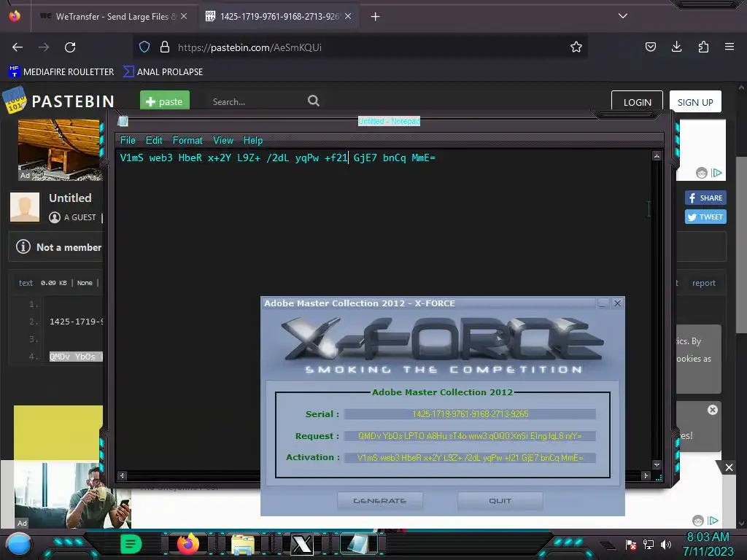Open the Firefox hamburger menu
747x560 pixels.
pos(729,47)
